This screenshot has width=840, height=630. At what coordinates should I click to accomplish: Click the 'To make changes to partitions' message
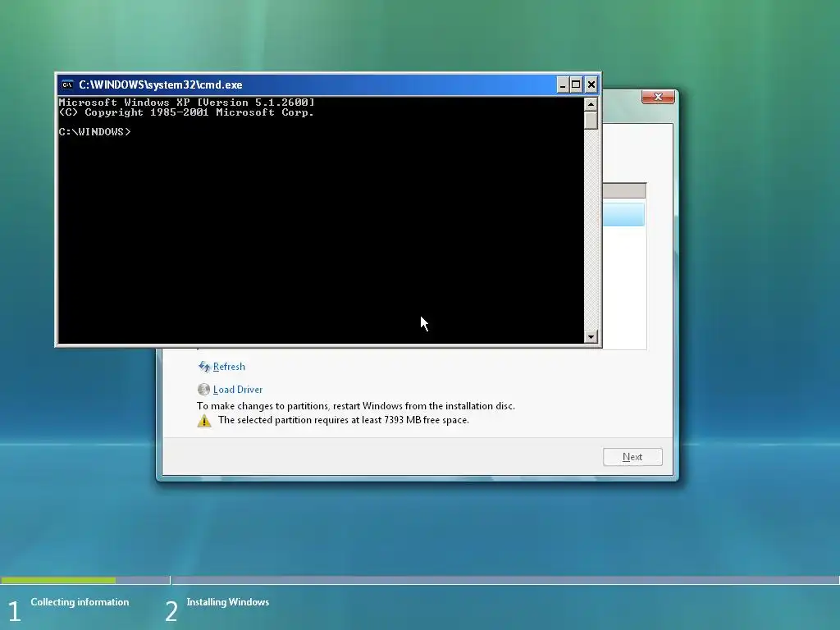click(356, 406)
